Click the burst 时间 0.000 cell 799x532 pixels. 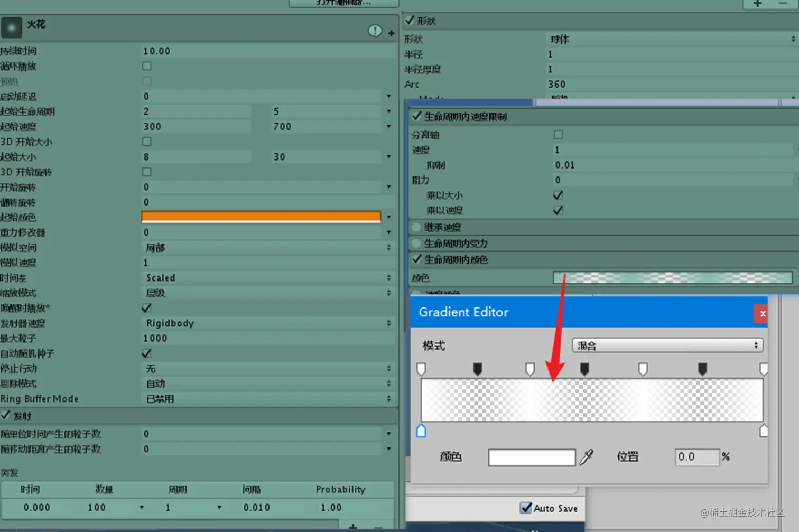coord(37,508)
